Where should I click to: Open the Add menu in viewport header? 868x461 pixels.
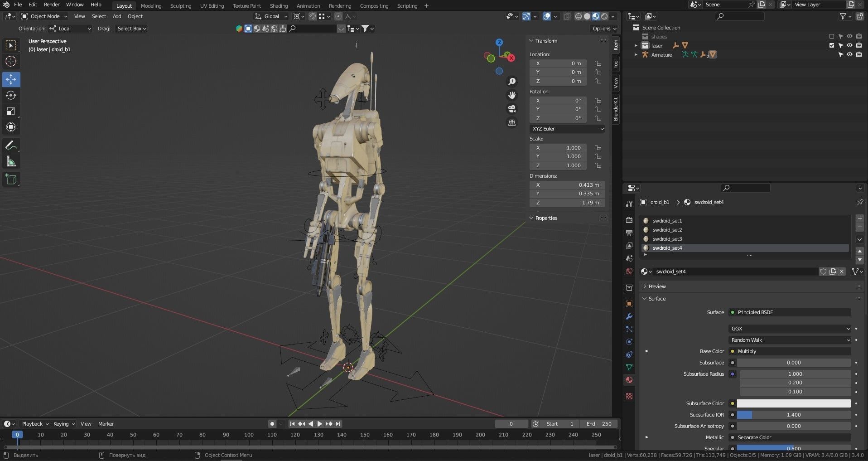(117, 16)
